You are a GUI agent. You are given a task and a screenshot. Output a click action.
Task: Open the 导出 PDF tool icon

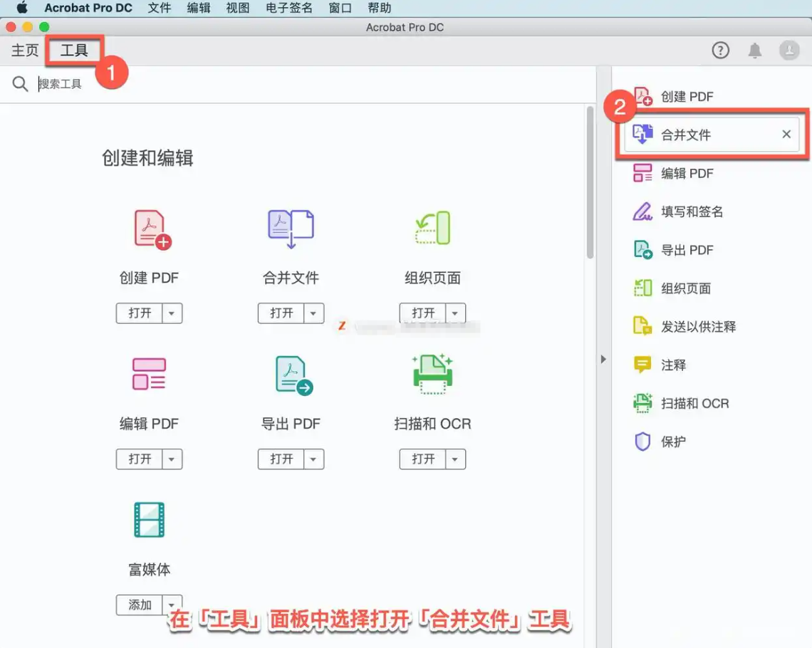(x=291, y=373)
